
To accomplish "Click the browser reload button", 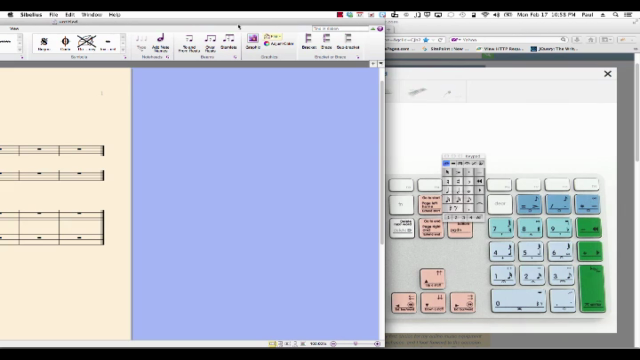I will [x=440, y=40].
